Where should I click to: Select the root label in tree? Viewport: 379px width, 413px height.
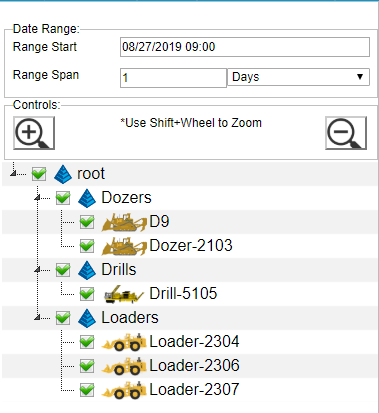(x=91, y=174)
